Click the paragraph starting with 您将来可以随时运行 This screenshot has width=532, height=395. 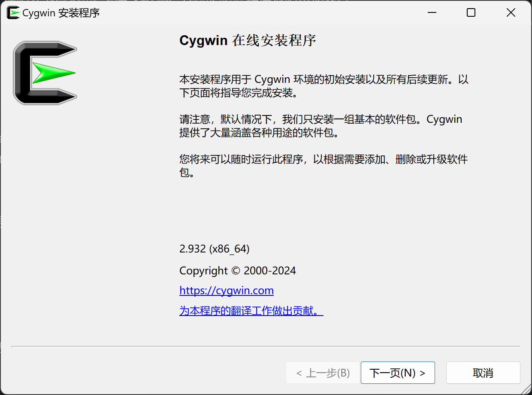pyautogui.click(x=323, y=166)
